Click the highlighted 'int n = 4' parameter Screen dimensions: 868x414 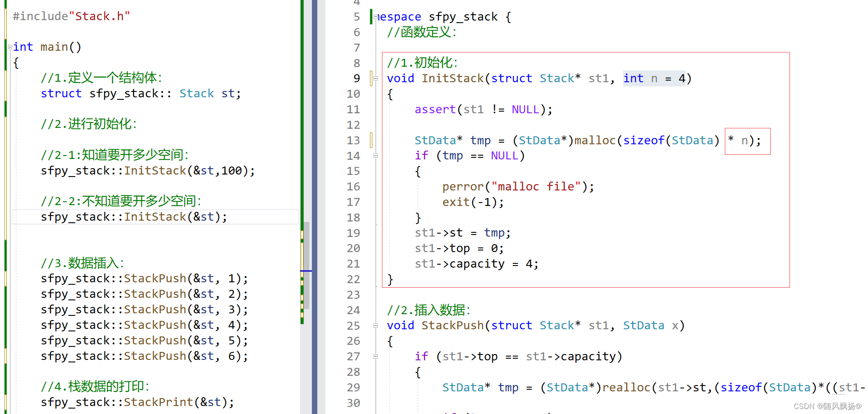pyautogui.click(x=654, y=78)
